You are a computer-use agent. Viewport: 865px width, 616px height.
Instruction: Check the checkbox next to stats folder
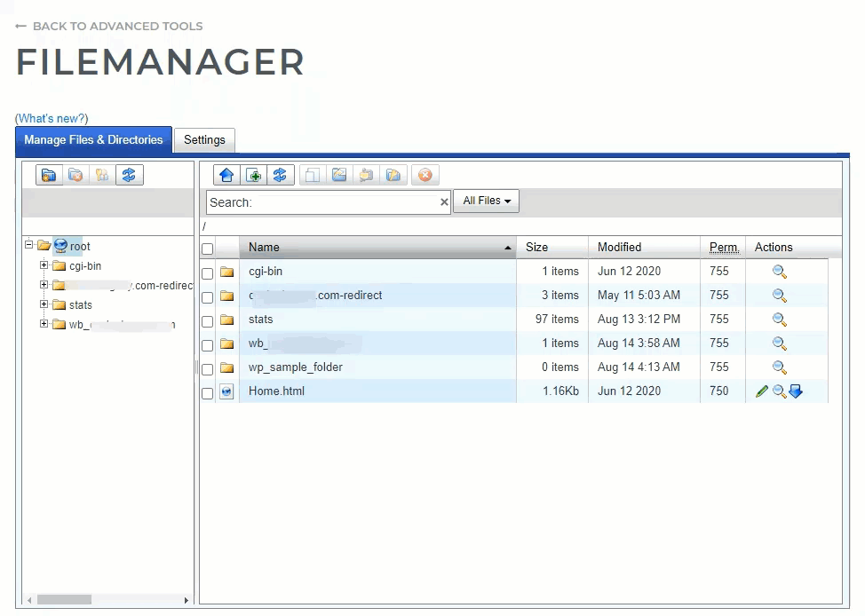(x=206, y=320)
